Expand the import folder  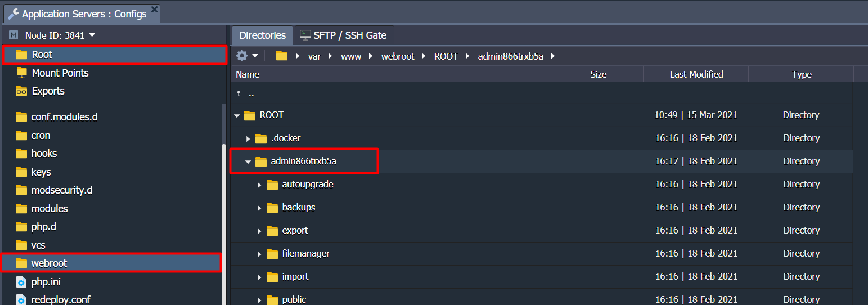259,277
